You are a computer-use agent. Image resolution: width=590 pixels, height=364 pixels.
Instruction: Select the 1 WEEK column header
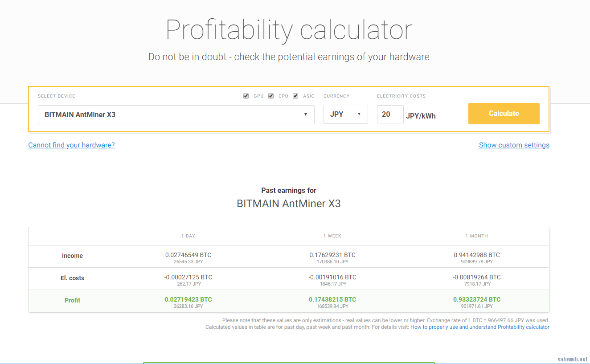click(x=332, y=236)
